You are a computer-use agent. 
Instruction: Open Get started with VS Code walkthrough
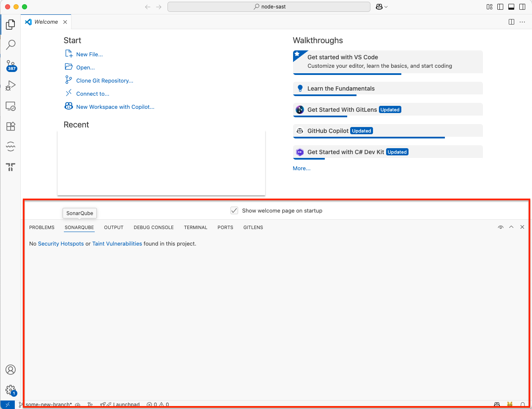[x=388, y=62]
